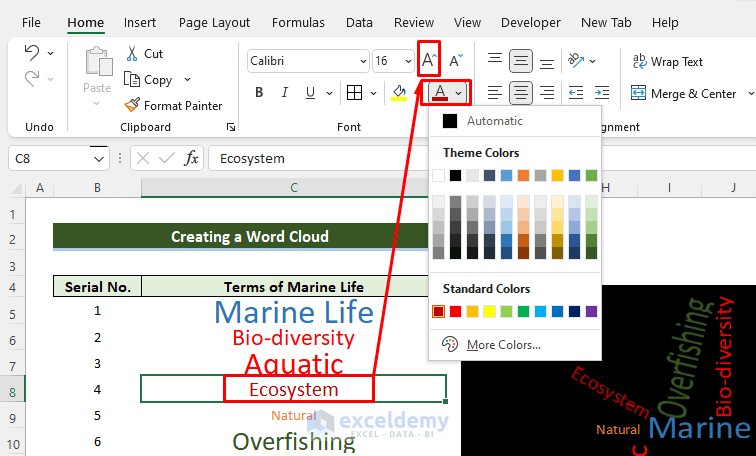Image resolution: width=756 pixels, height=456 pixels.
Task: Click the Decrease Font Size icon
Action: [456, 61]
